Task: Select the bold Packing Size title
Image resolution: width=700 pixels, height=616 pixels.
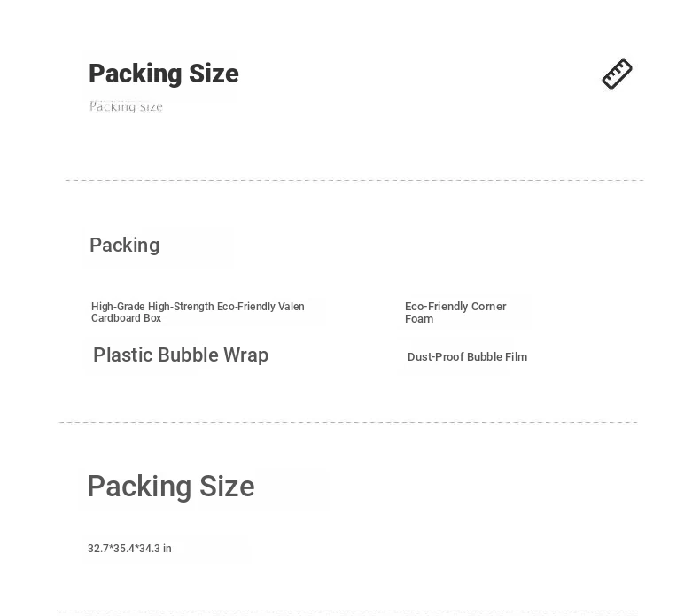Action: tap(164, 74)
